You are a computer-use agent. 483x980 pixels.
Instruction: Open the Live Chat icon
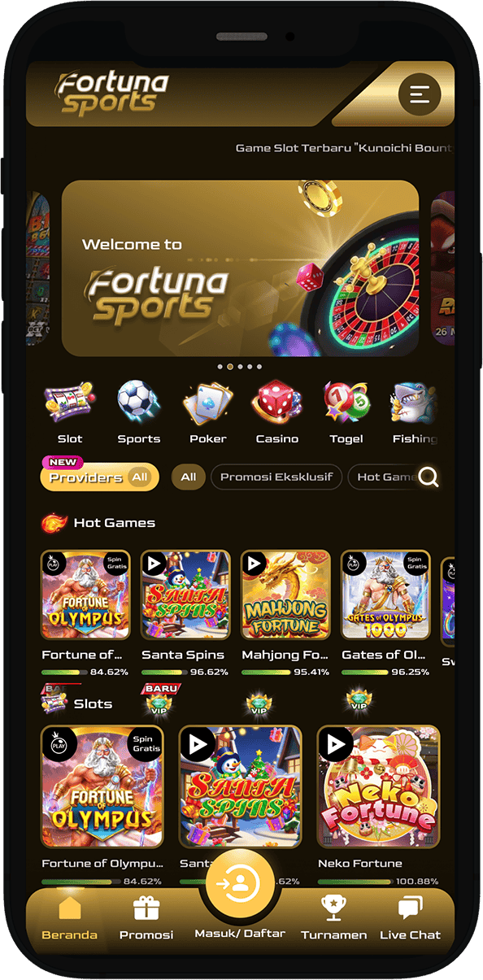pos(410,918)
